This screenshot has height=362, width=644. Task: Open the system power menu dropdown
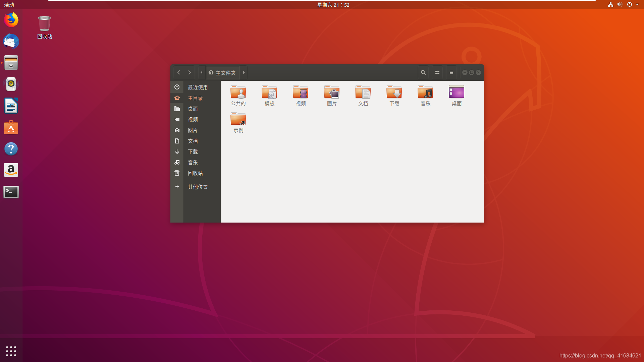pyautogui.click(x=637, y=5)
